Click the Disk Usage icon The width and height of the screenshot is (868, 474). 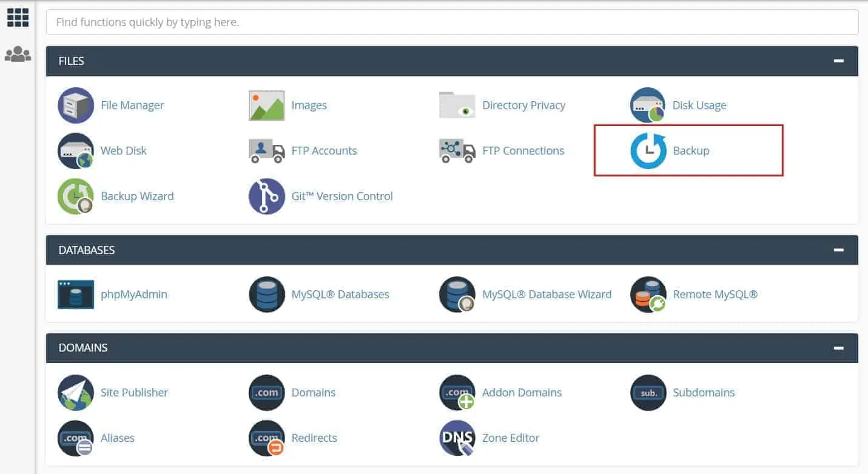(648, 105)
